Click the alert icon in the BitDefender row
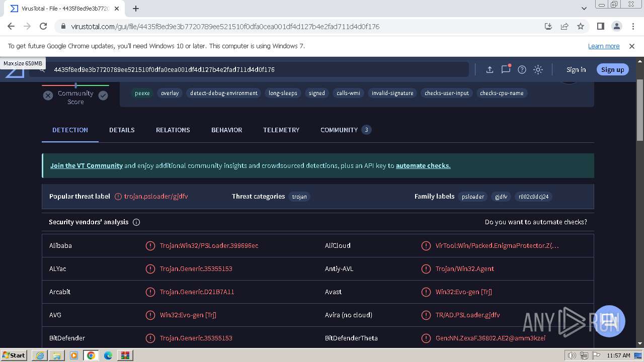 point(150,338)
